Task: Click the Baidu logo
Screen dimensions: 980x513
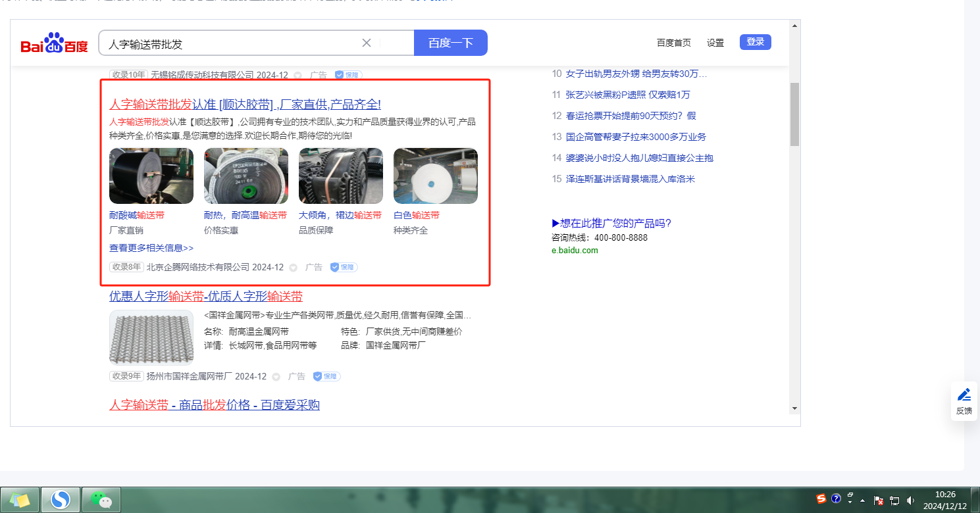Action: 54,43
